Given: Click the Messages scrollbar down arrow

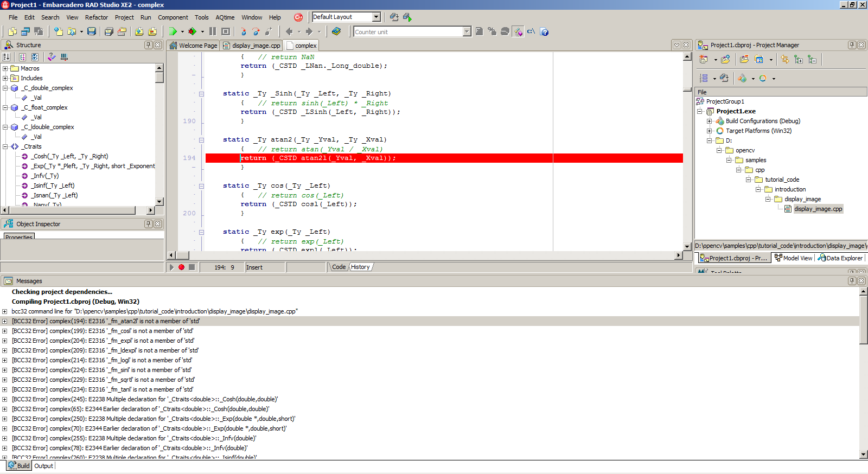Looking at the screenshot, I should pyautogui.click(x=864, y=454).
